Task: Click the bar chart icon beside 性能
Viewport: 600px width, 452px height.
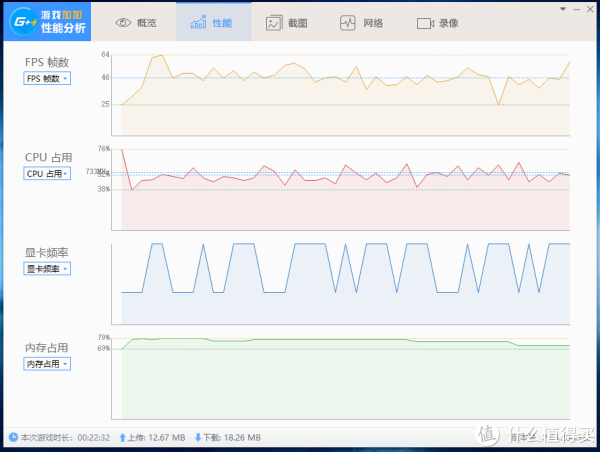Action: coord(198,22)
